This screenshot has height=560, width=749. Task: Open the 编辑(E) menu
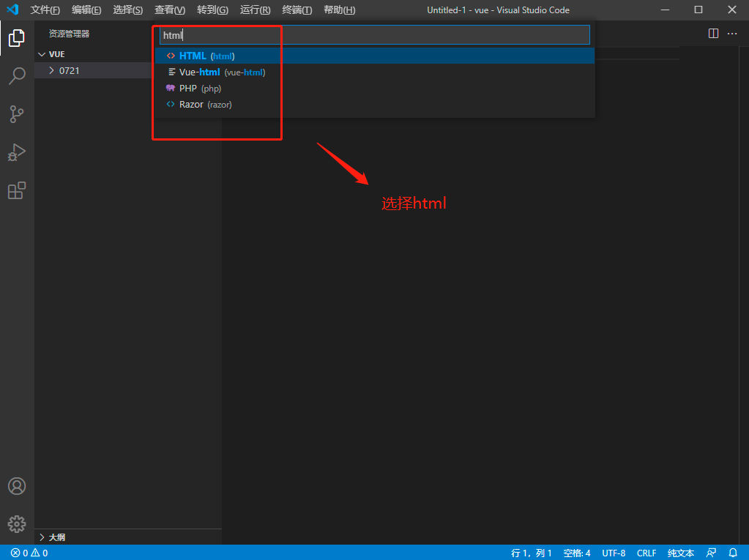click(x=86, y=10)
